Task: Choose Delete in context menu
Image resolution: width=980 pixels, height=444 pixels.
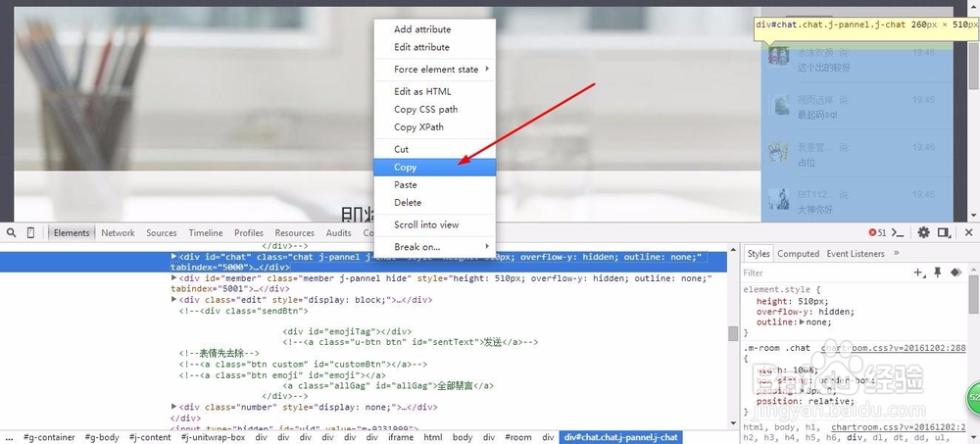Action: 434,203
